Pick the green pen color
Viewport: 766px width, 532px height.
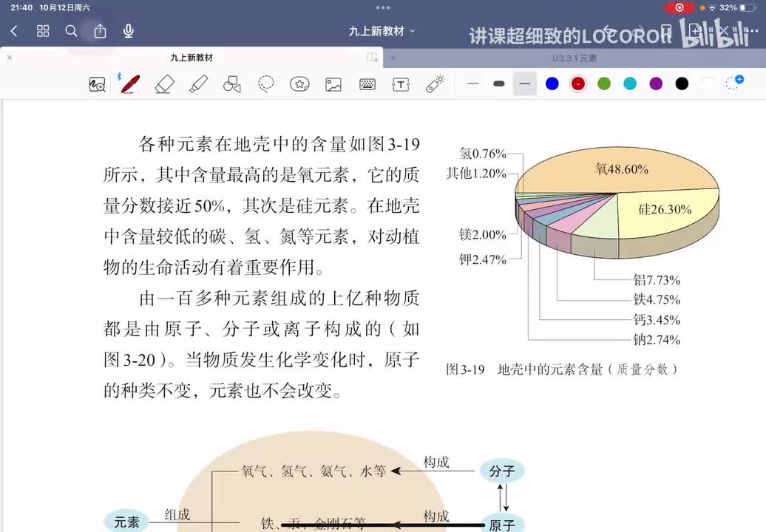[x=604, y=84]
